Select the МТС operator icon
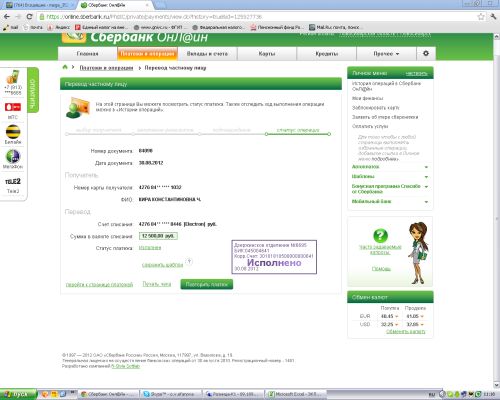This screenshot has height=400, width=500. (13, 107)
